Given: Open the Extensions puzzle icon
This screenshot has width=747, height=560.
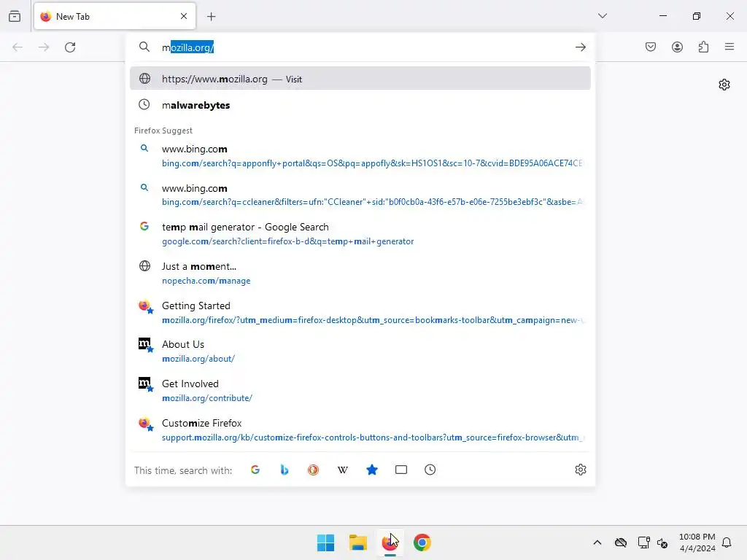Looking at the screenshot, I should tap(704, 47).
